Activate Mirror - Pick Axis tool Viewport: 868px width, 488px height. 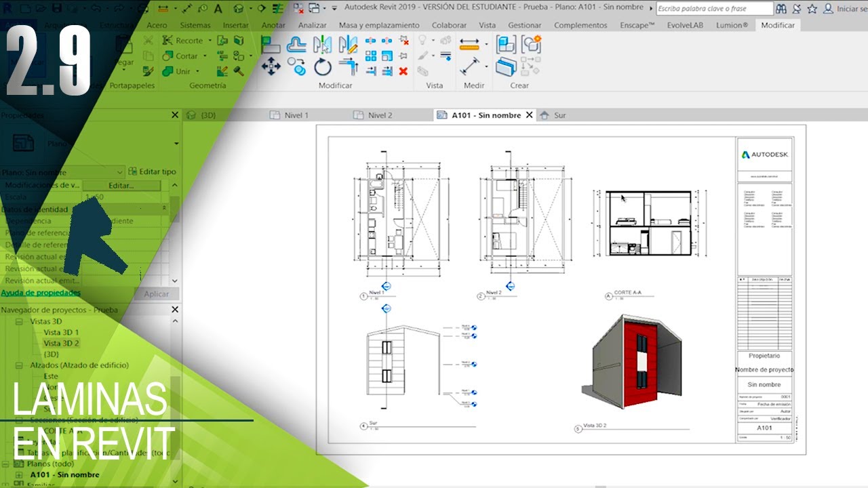pyautogui.click(x=322, y=45)
